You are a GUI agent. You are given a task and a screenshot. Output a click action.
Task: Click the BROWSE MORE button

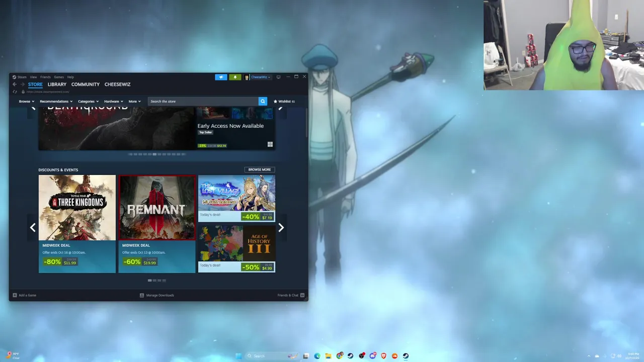click(260, 169)
